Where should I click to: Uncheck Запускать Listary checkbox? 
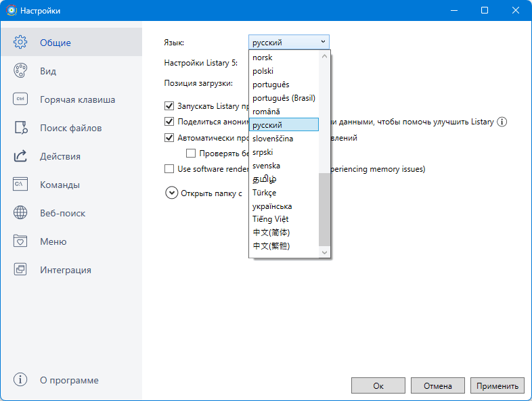pos(169,106)
